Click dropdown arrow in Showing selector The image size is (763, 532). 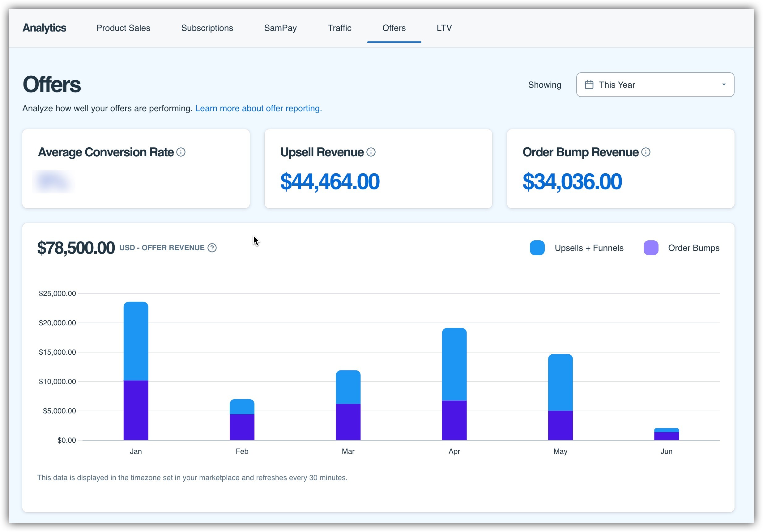point(724,85)
